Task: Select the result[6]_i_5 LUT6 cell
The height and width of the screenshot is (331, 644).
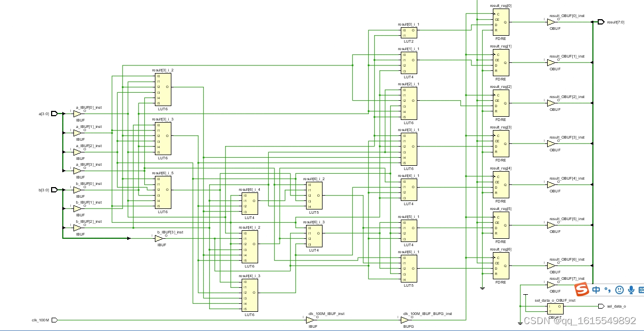Action: [x=163, y=192]
